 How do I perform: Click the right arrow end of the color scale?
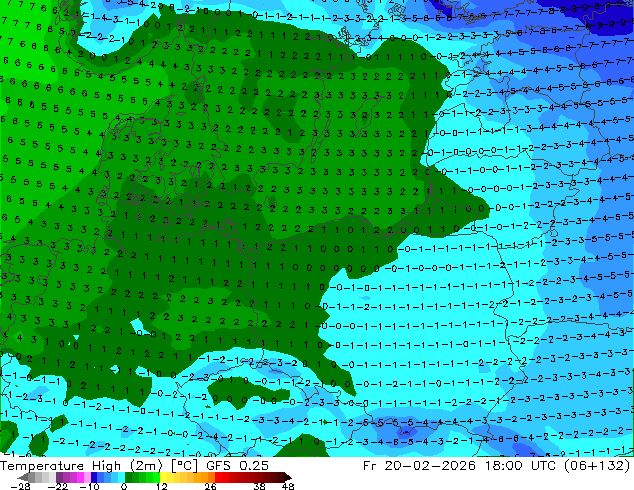(287, 477)
